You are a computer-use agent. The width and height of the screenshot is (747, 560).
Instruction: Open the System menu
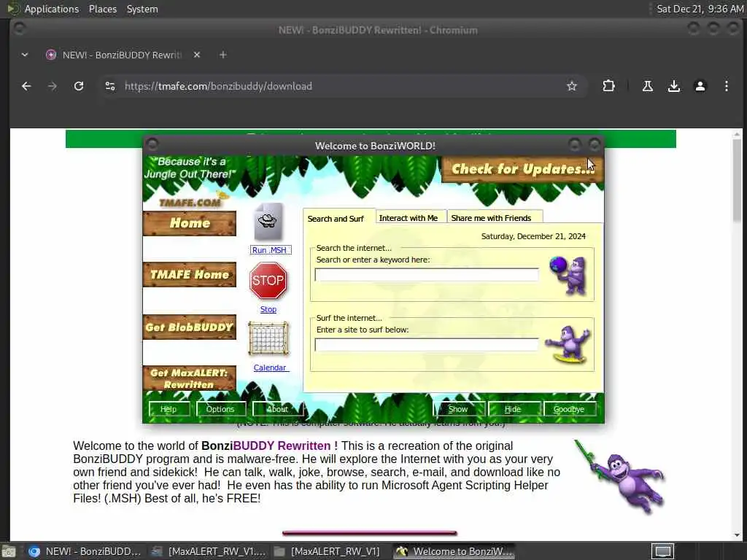pyautogui.click(x=142, y=9)
